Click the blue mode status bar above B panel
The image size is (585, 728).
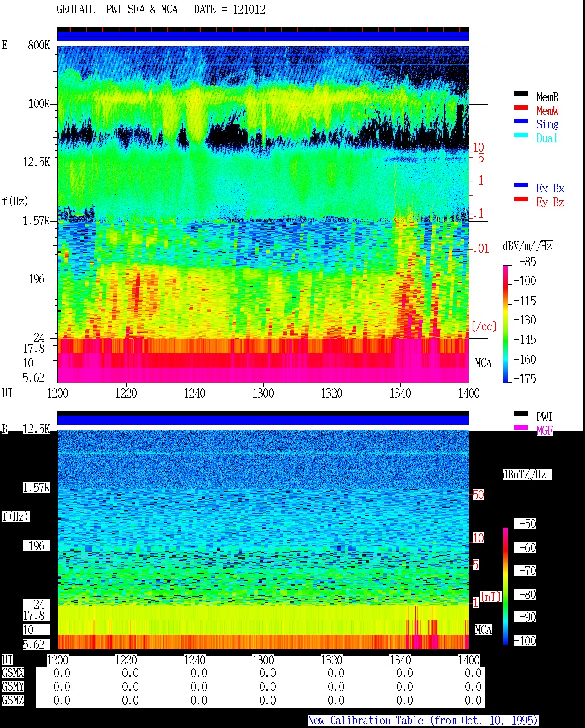tap(263, 420)
